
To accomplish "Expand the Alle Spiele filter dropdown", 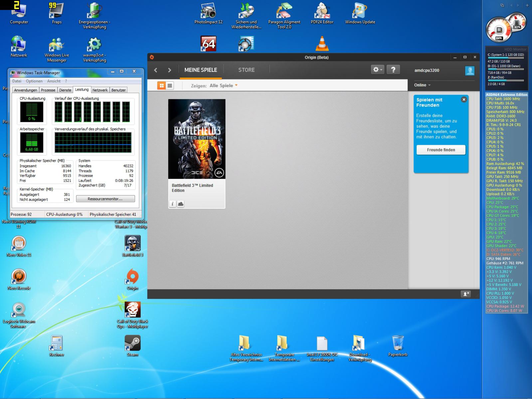I will 224,86.
